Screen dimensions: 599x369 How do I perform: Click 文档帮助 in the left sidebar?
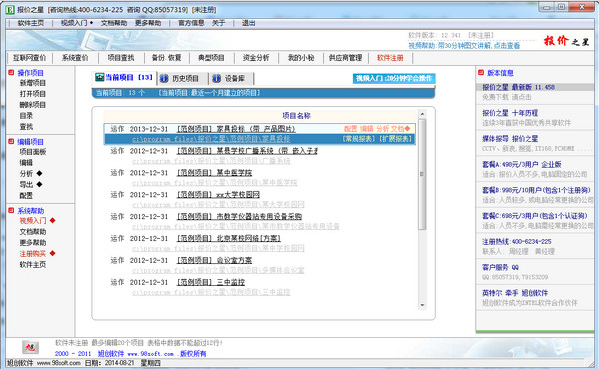33,231
